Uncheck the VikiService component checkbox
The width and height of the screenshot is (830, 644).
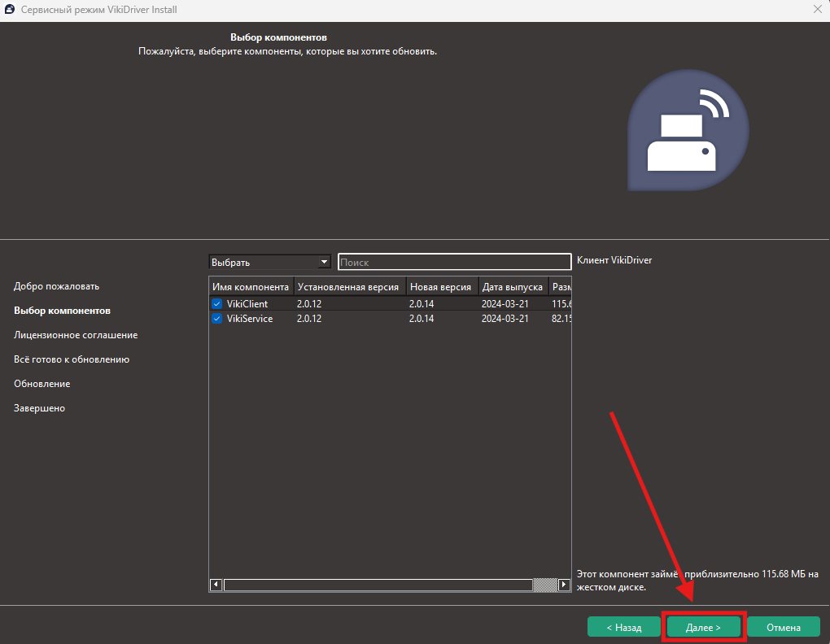[216, 319]
